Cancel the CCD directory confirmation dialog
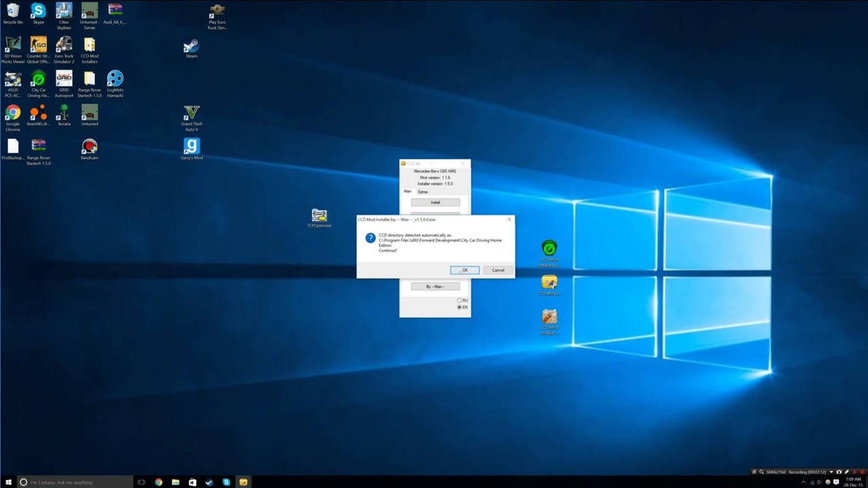This screenshot has height=488, width=868. [498, 270]
